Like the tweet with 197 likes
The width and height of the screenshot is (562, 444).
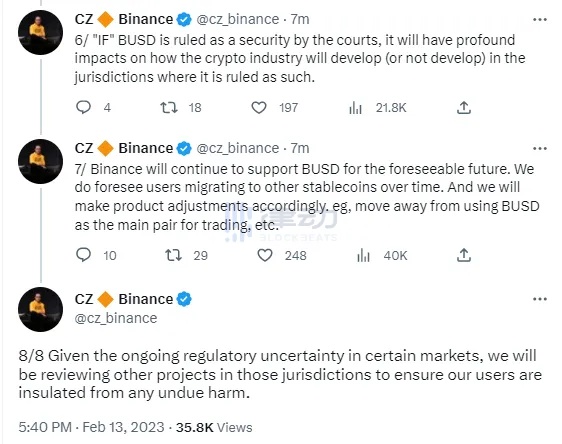(259, 108)
